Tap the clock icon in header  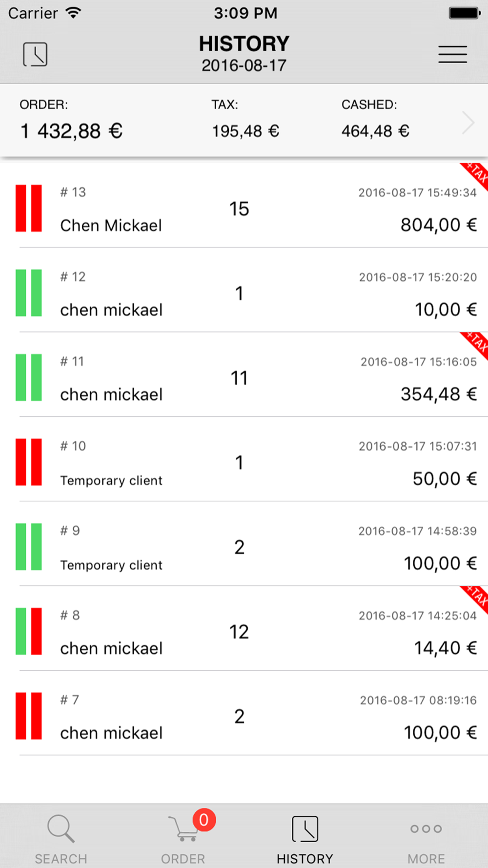click(x=35, y=54)
